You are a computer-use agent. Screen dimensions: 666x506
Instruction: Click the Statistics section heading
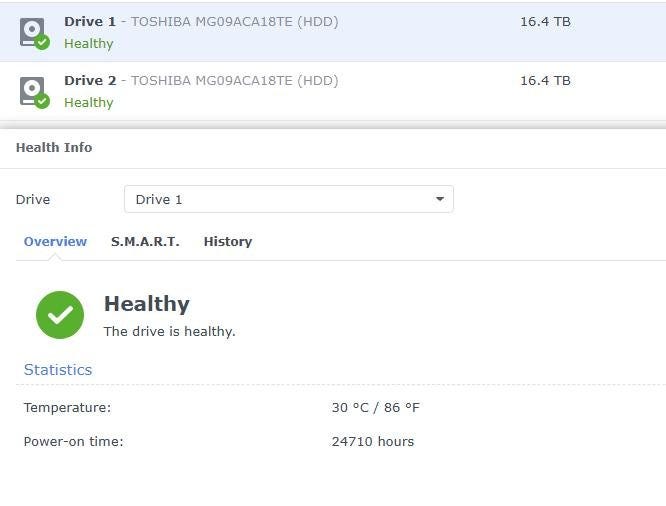click(x=58, y=369)
